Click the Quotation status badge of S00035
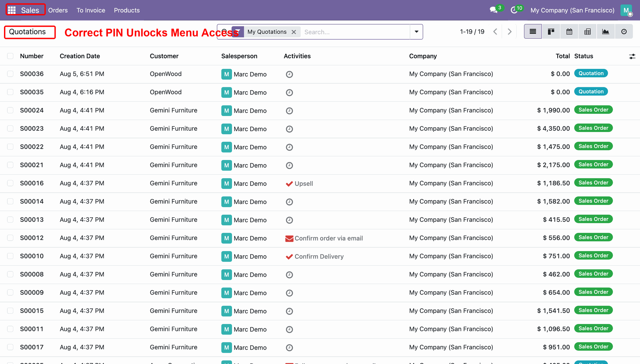The image size is (640, 364). (x=591, y=92)
